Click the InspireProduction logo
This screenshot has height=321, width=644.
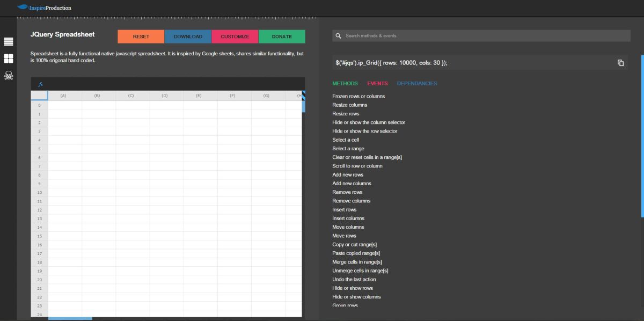pyautogui.click(x=44, y=8)
